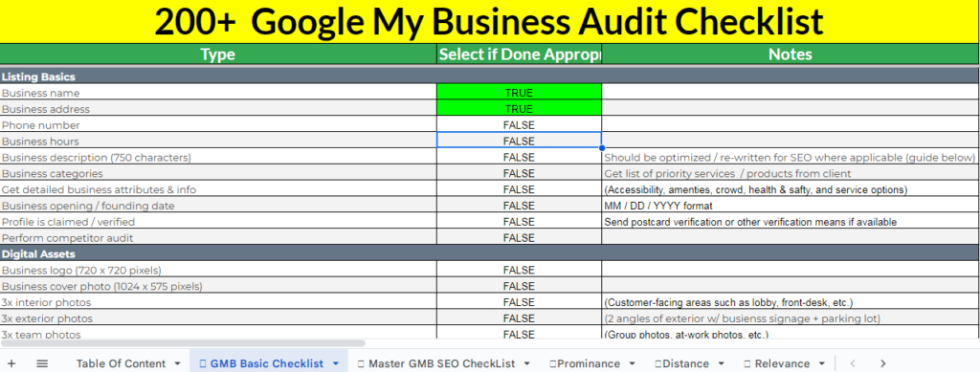Select Business opening / founding date cell

point(218,206)
